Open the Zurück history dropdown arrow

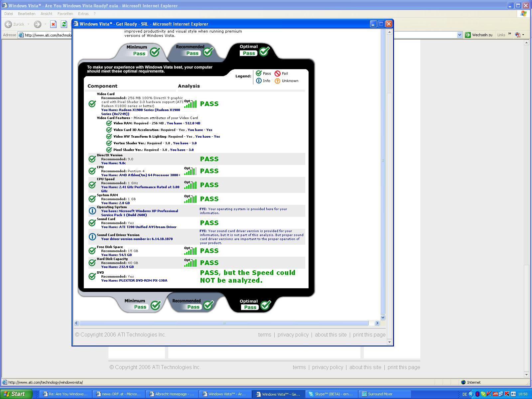pos(28,24)
